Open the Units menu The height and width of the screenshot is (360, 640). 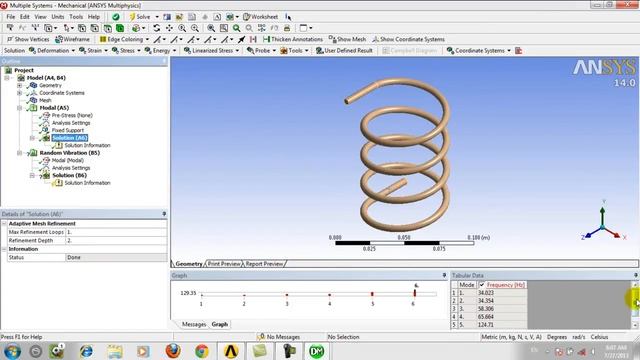click(58, 17)
